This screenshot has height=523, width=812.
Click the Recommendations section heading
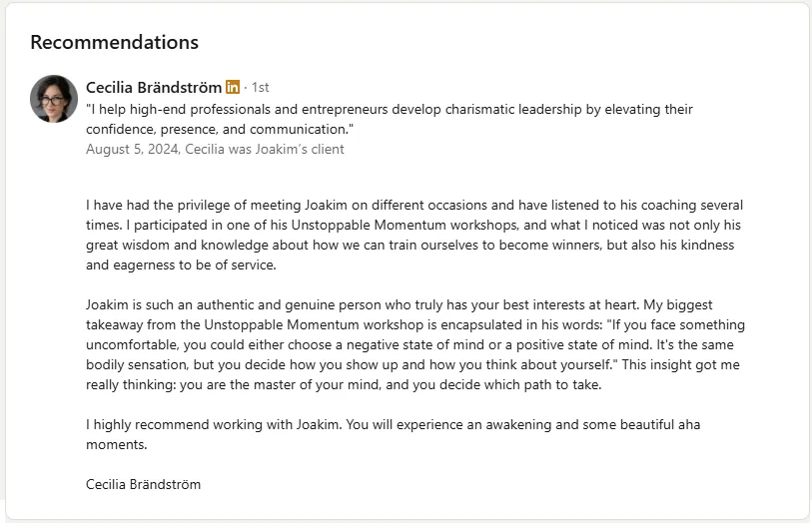click(x=115, y=42)
